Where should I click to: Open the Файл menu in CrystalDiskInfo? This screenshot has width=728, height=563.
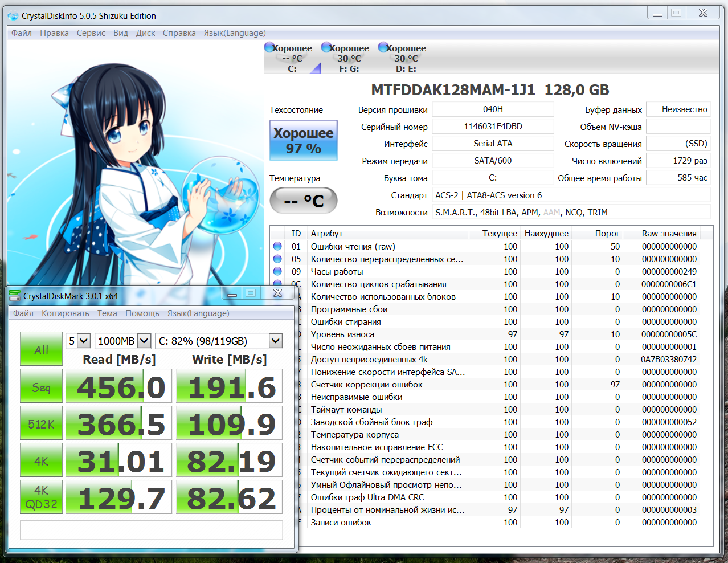22,33
